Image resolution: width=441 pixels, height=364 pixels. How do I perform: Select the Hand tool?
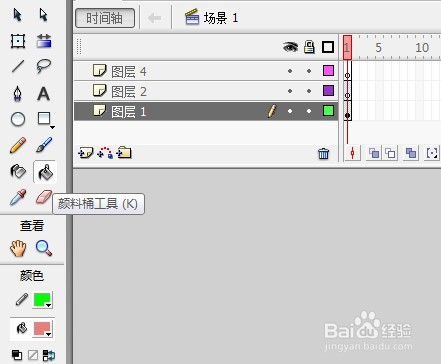(18, 248)
